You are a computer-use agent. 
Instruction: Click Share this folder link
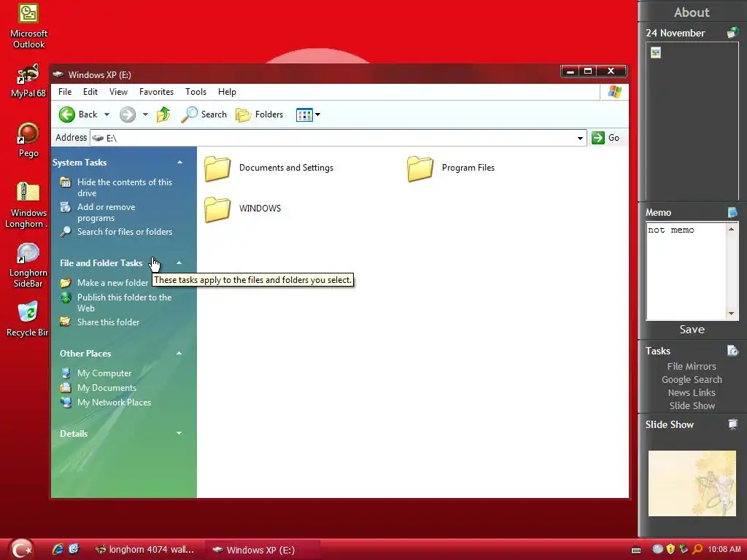click(x=108, y=322)
